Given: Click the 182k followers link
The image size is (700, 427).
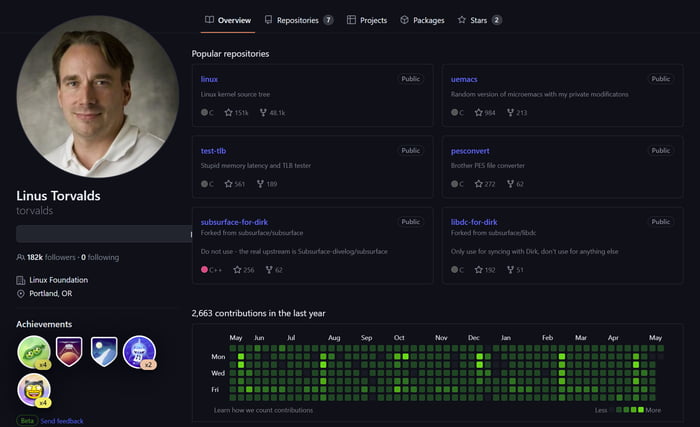Looking at the screenshot, I should [47, 257].
